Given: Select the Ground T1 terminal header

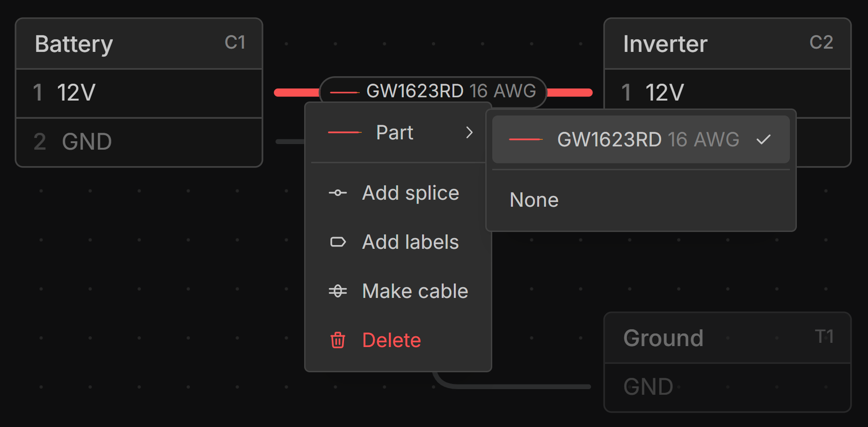Looking at the screenshot, I should [727, 338].
